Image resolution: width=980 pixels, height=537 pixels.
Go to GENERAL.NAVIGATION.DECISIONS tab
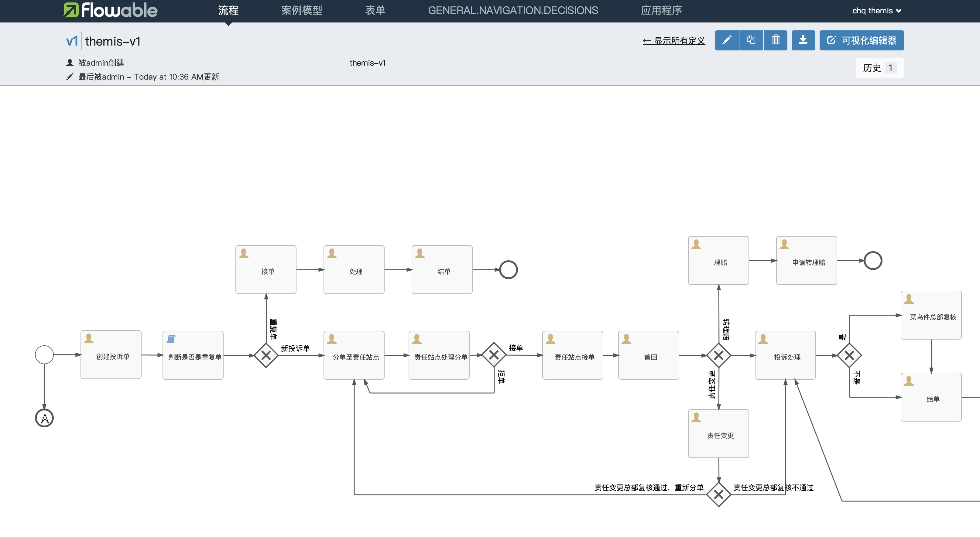tap(513, 11)
